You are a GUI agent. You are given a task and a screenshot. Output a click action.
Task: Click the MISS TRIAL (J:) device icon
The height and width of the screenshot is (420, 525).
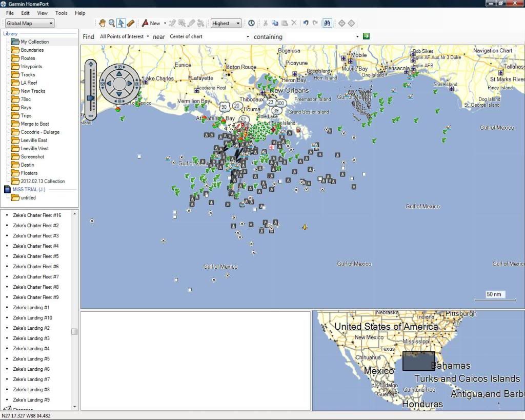coord(7,189)
